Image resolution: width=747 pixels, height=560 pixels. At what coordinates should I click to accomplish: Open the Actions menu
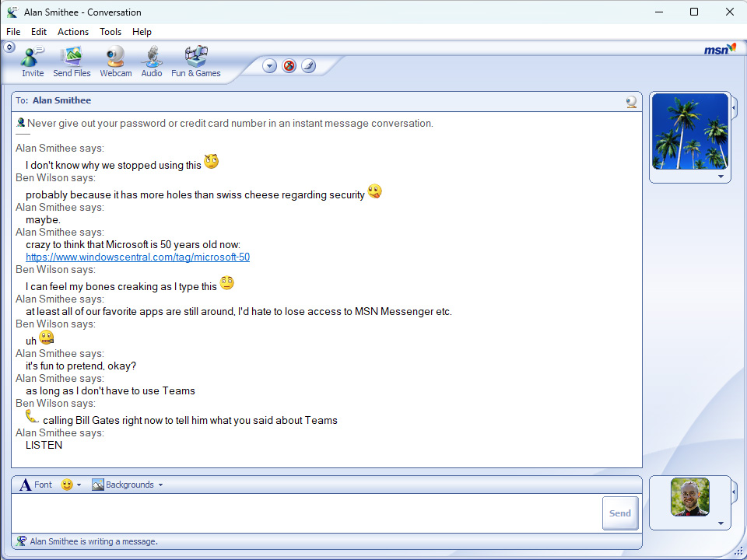73,32
